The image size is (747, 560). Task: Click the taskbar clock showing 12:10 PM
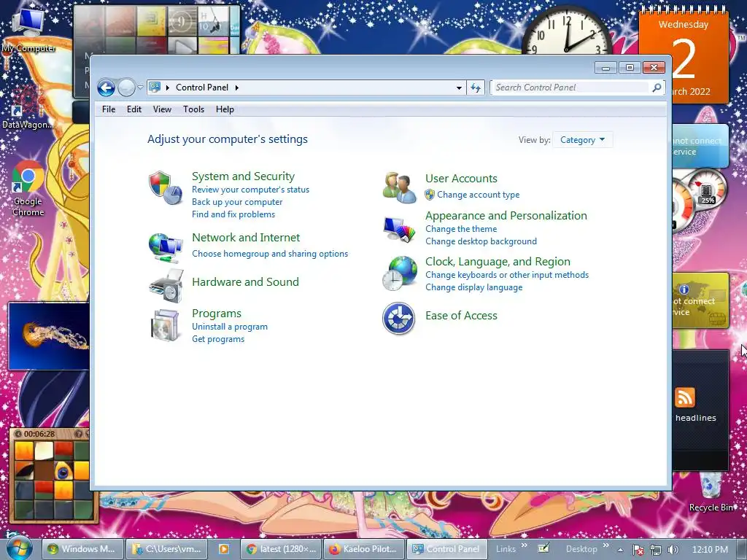pos(710,550)
